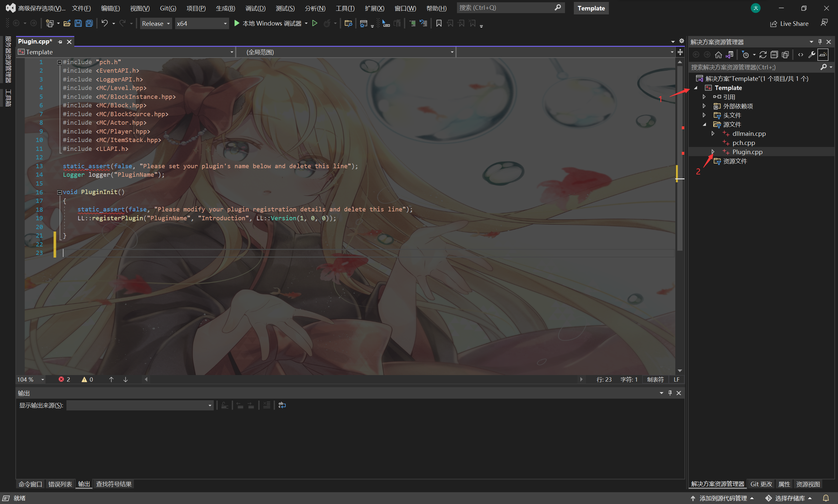Toggle the pin on the Plugin.cpp tab

coord(60,42)
